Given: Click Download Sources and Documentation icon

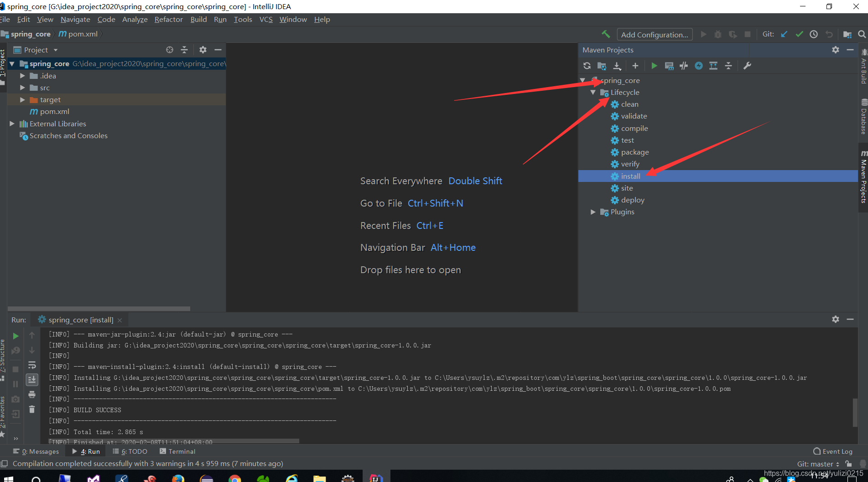Looking at the screenshot, I should click(x=617, y=66).
